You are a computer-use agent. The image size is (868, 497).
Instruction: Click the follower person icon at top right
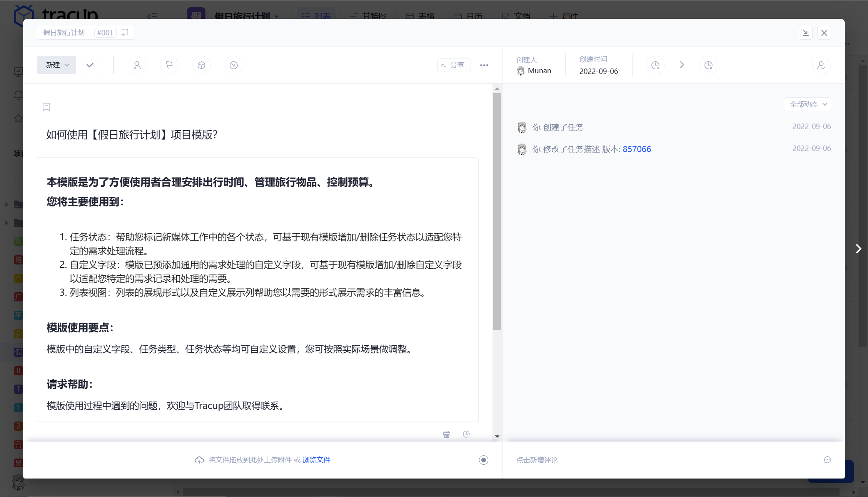coord(821,65)
